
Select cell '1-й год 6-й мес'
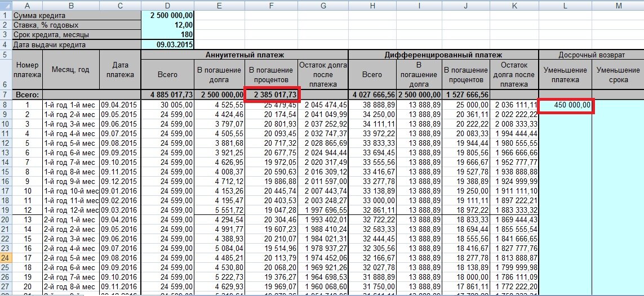point(70,153)
